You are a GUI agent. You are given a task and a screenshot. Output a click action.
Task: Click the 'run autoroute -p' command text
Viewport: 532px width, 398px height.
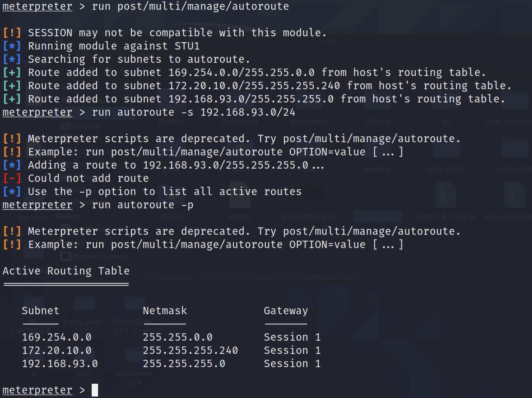143,205
